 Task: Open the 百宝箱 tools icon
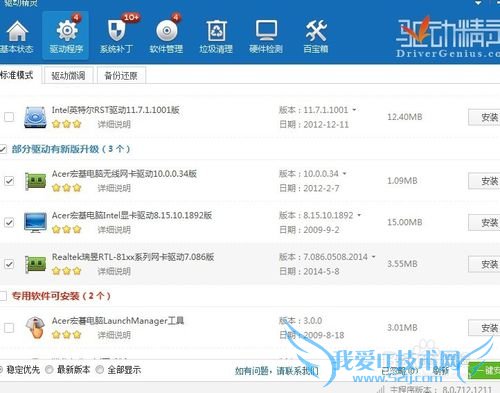click(316, 36)
